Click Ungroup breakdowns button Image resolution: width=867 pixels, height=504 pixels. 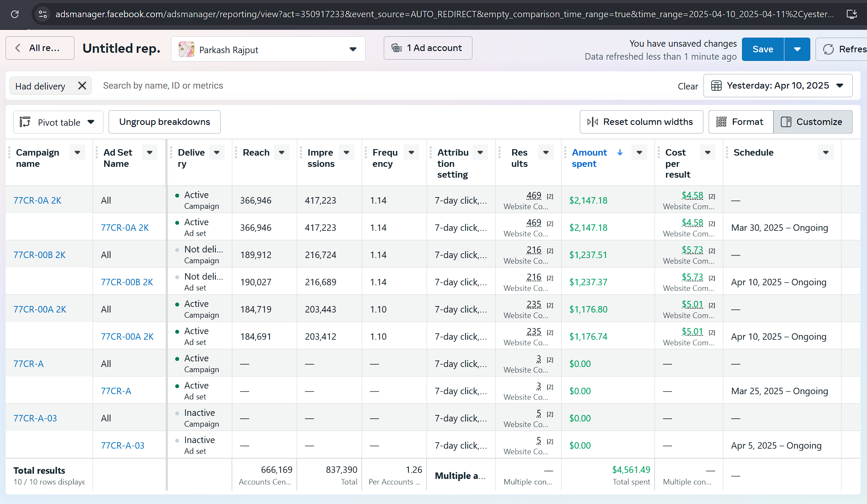tap(164, 122)
